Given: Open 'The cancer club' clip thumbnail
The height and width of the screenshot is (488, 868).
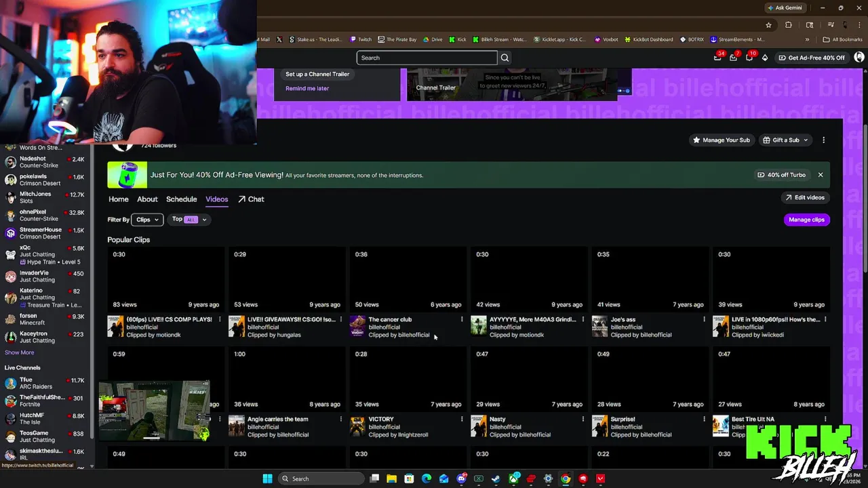Looking at the screenshot, I should (408, 279).
